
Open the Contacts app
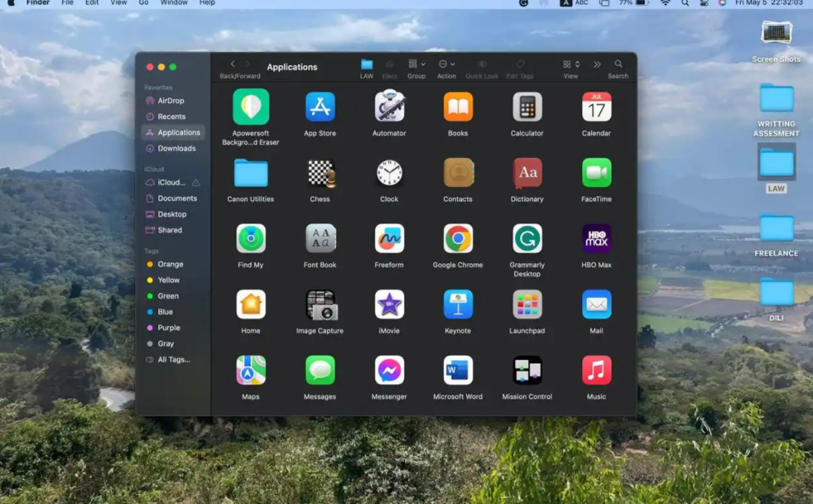pos(458,172)
